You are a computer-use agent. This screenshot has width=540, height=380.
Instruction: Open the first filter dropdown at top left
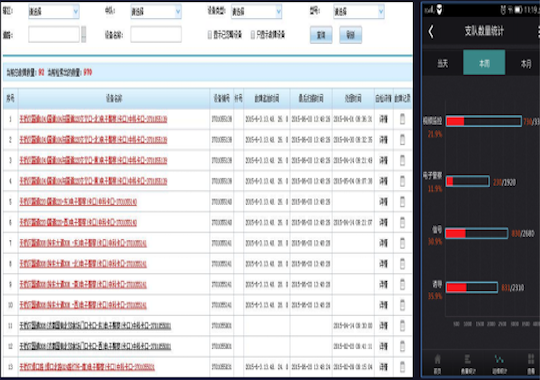54,12
